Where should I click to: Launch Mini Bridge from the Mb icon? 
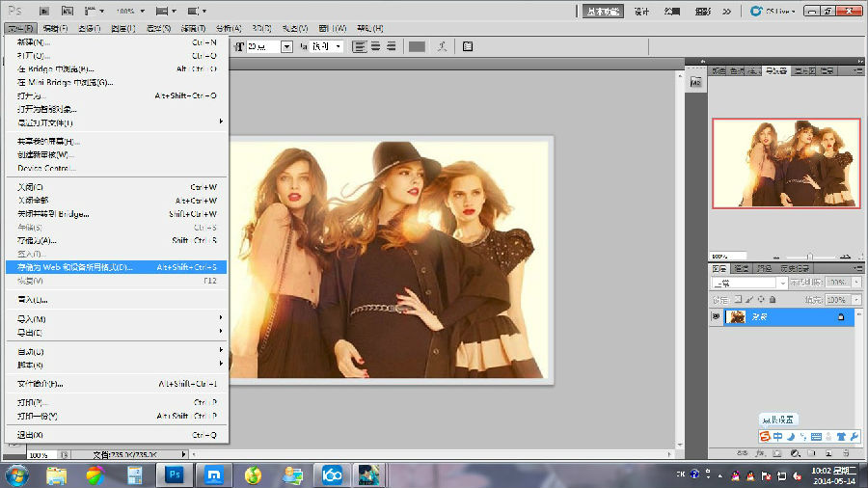tap(67, 11)
